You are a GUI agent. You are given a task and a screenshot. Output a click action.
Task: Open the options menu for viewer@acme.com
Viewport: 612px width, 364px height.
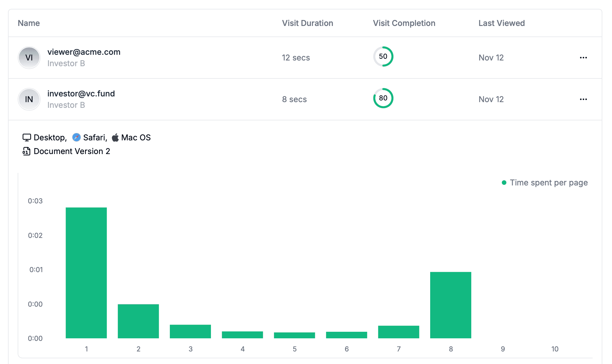(x=583, y=58)
